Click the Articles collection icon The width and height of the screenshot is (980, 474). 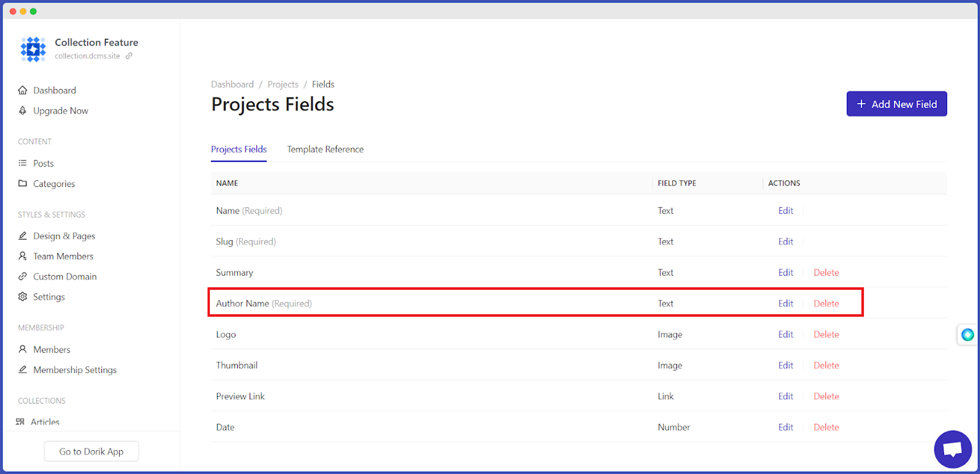coord(20,422)
